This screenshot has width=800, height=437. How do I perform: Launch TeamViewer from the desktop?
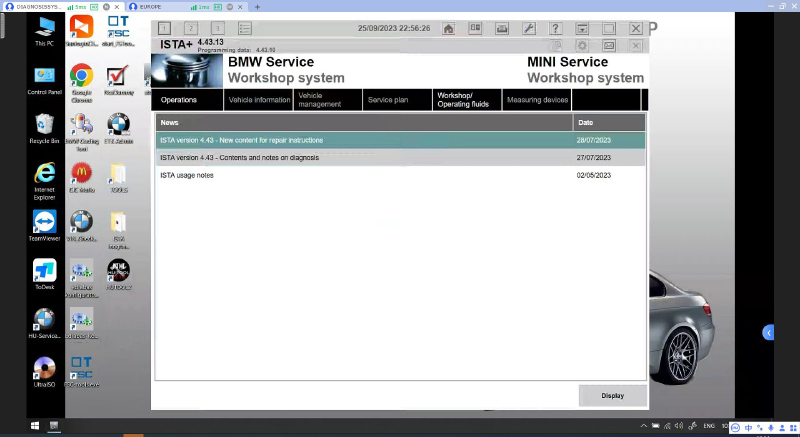44,225
